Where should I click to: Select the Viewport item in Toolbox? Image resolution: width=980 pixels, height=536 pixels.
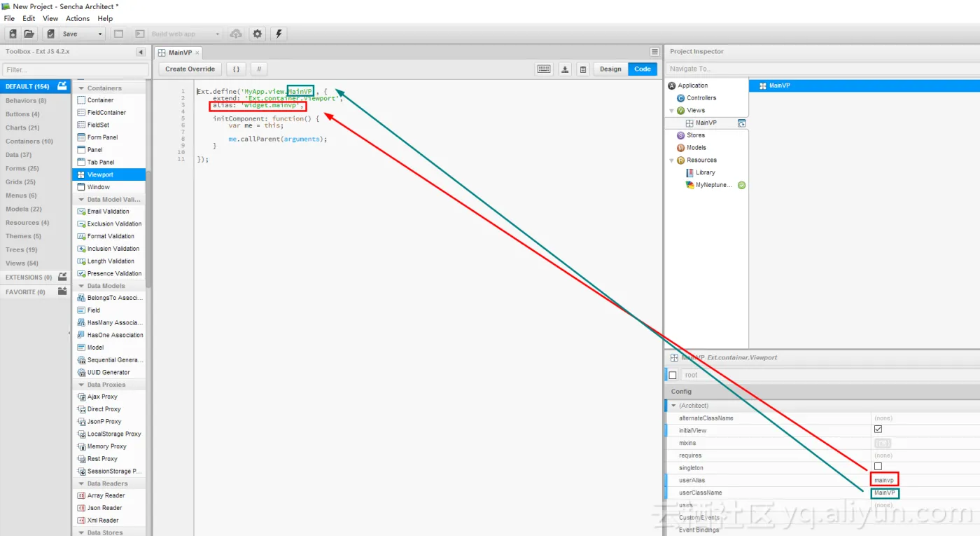[x=108, y=174]
